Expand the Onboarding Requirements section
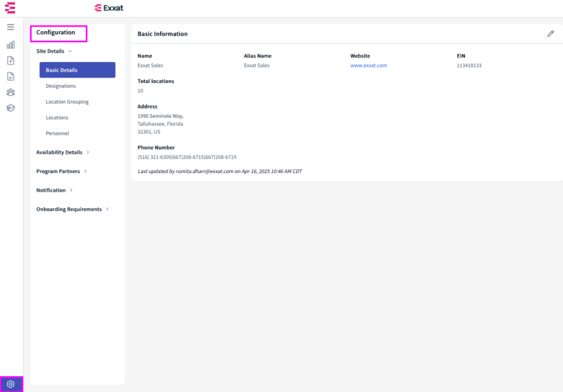 coord(73,209)
